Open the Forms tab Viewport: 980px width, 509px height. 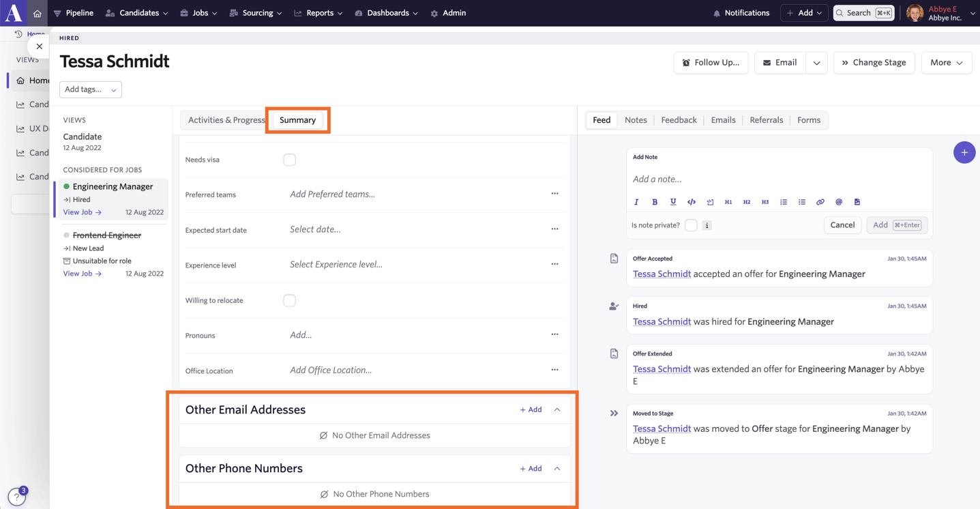pyautogui.click(x=809, y=120)
